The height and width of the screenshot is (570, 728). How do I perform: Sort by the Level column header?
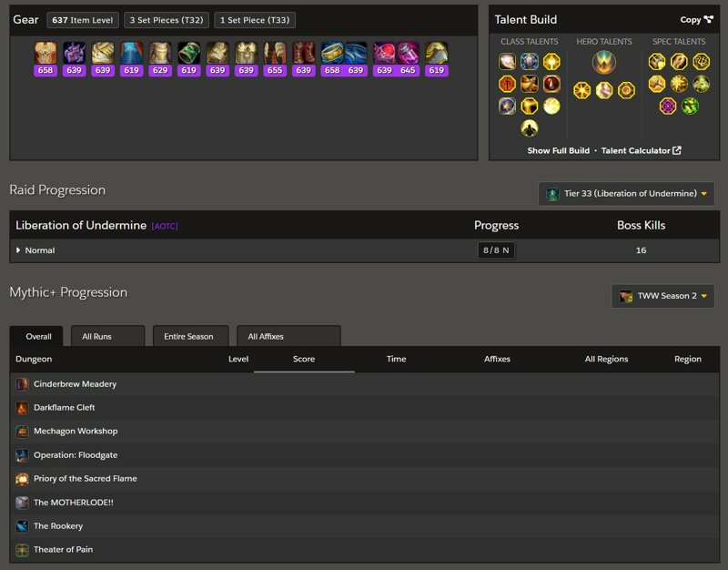tap(238, 359)
